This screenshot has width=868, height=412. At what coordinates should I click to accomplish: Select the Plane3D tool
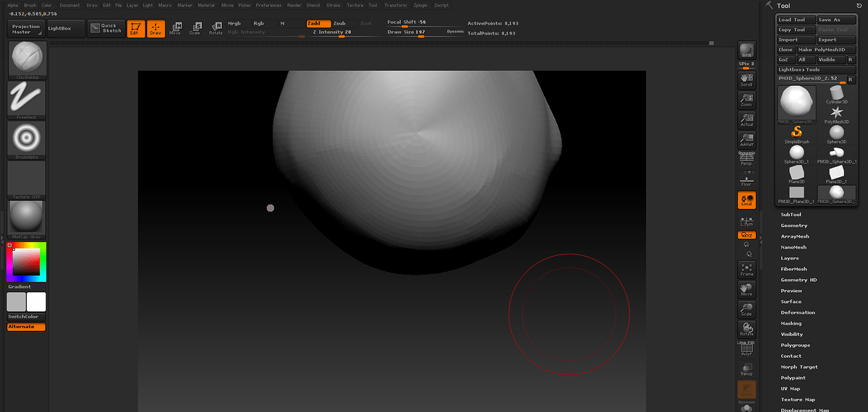[796, 174]
